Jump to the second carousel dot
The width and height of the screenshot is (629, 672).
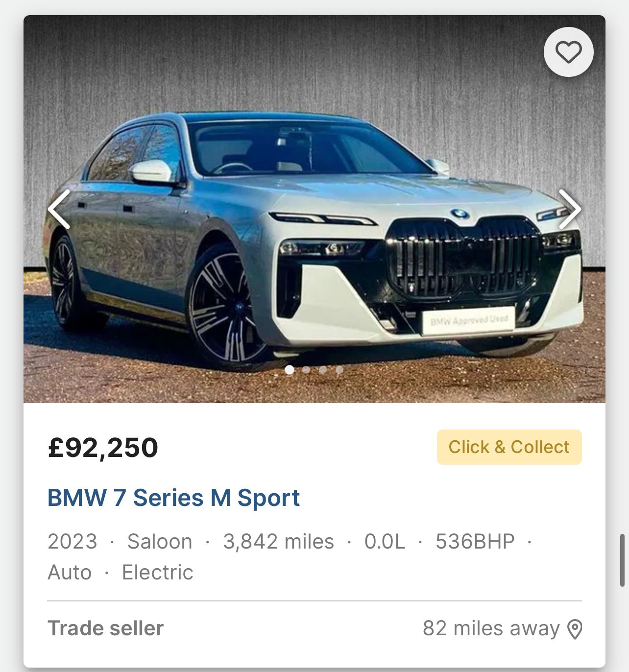pyautogui.click(x=306, y=370)
